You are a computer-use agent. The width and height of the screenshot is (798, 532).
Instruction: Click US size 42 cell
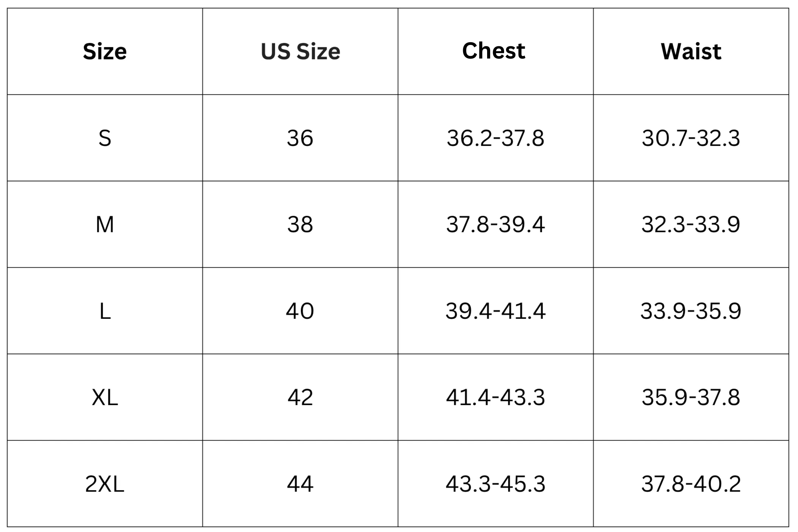300,397
